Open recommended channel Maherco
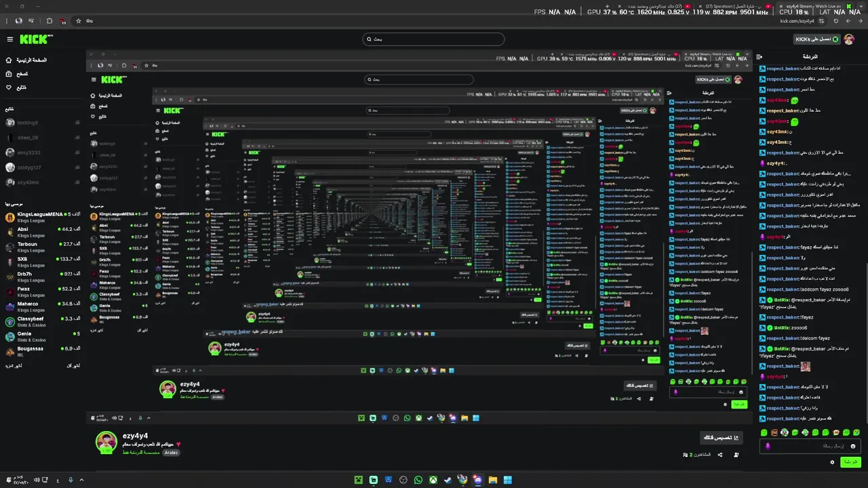868x488 pixels. click(x=42, y=306)
